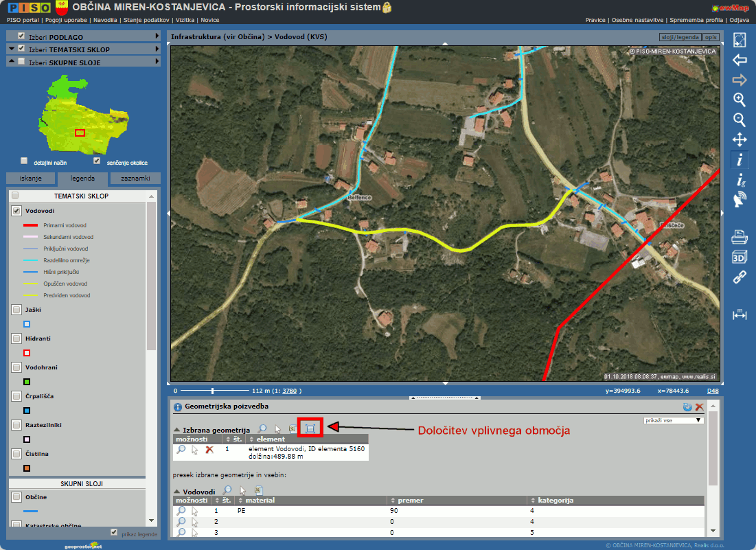
Task: Click the zoom out magnifier tool
Action: [740, 119]
